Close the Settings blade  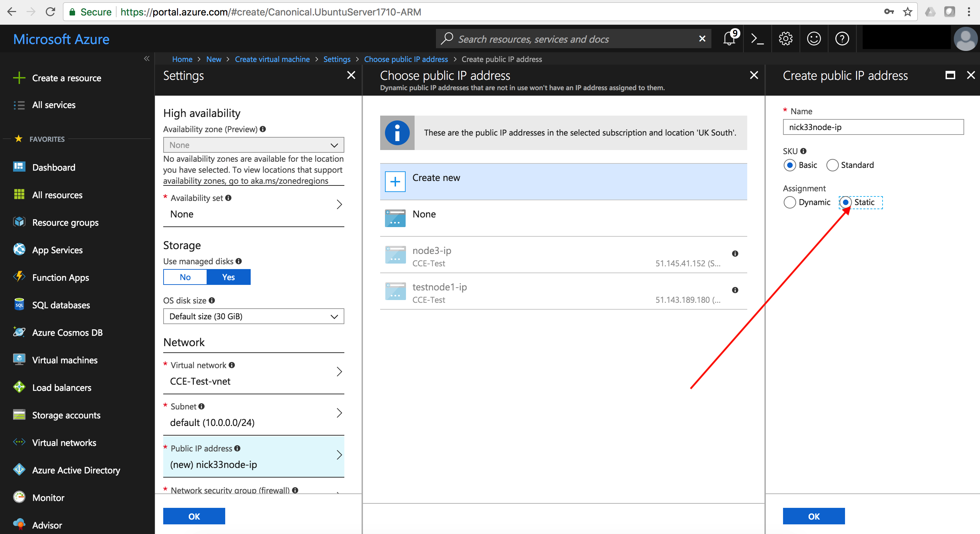point(351,75)
